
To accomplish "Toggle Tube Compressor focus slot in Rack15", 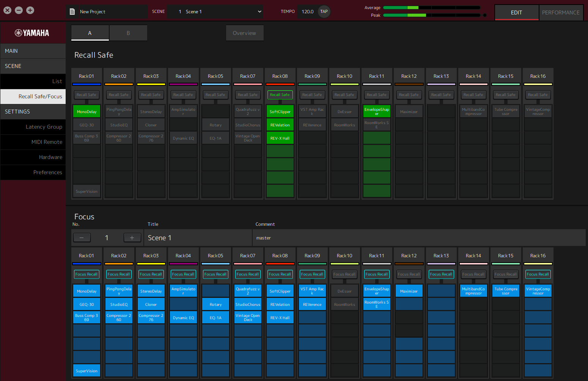I will 506,291.
